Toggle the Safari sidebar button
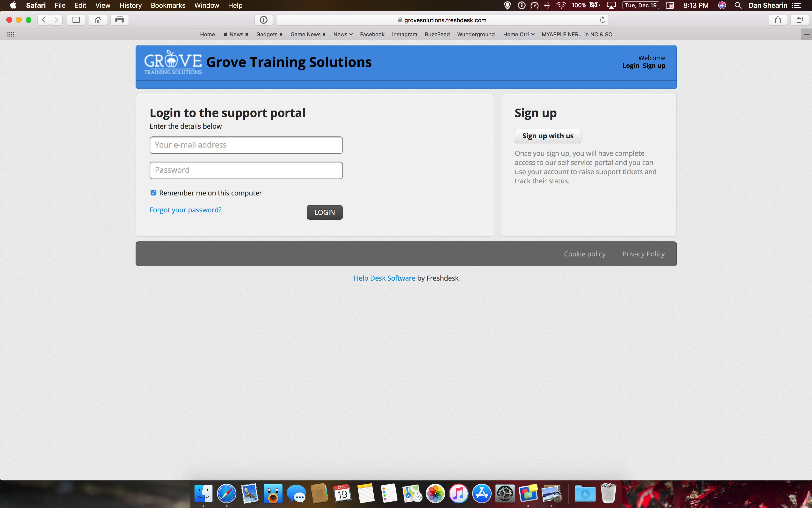The width and height of the screenshot is (812, 508). (76, 20)
